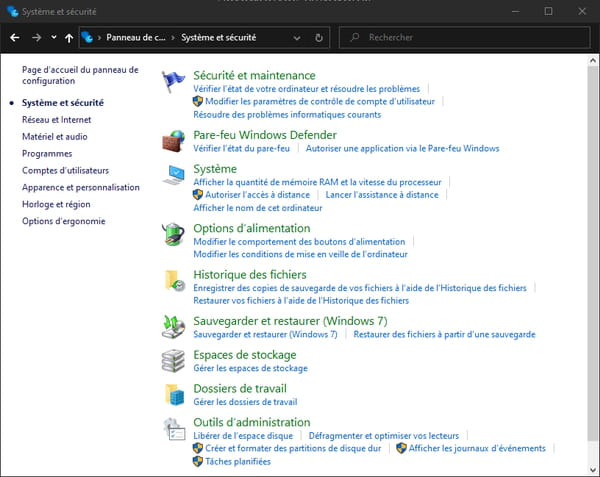The width and height of the screenshot is (600, 477).
Task: Click Vérifier l'état de votre ordinateur link
Action: 307,89
